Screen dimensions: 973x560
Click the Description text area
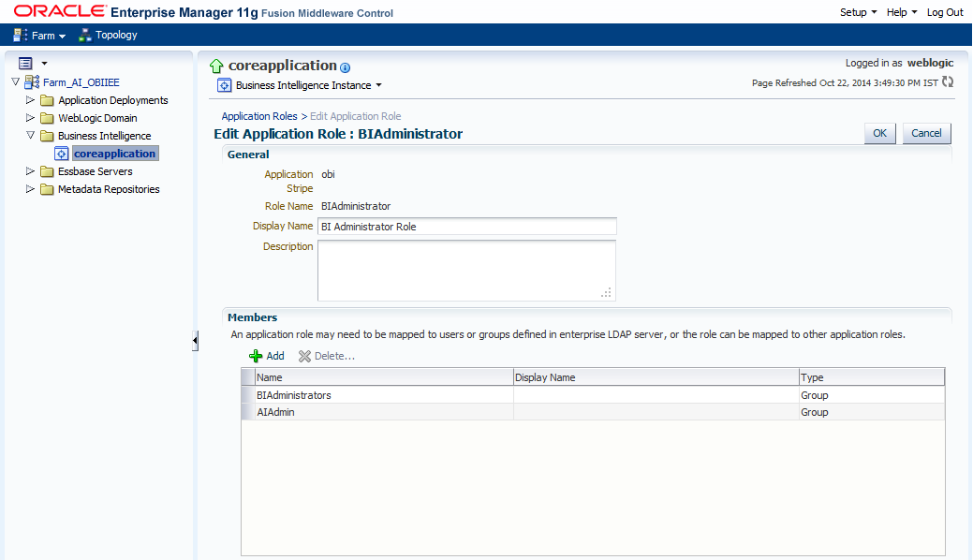pyautogui.click(x=466, y=270)
